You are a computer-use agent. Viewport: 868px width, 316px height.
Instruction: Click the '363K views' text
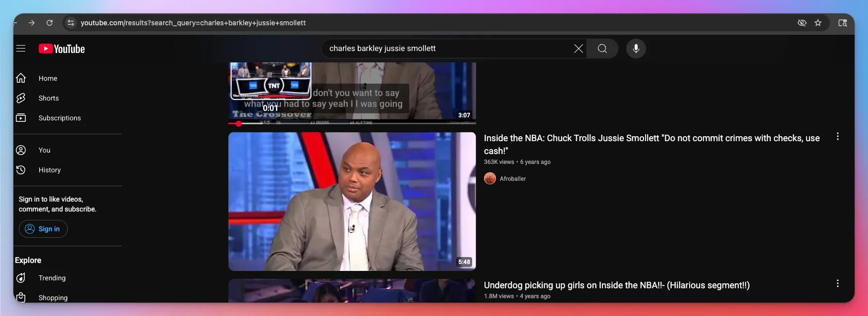coord(499,162)
